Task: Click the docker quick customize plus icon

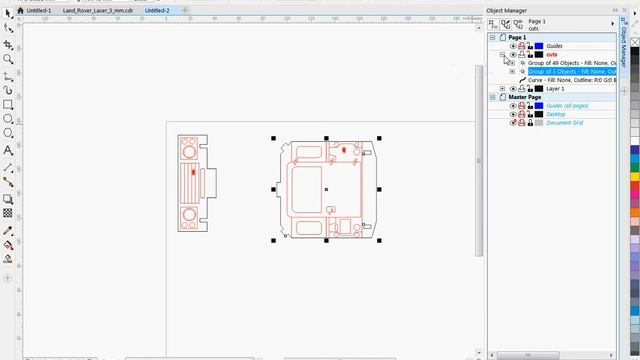Action: 624,92
